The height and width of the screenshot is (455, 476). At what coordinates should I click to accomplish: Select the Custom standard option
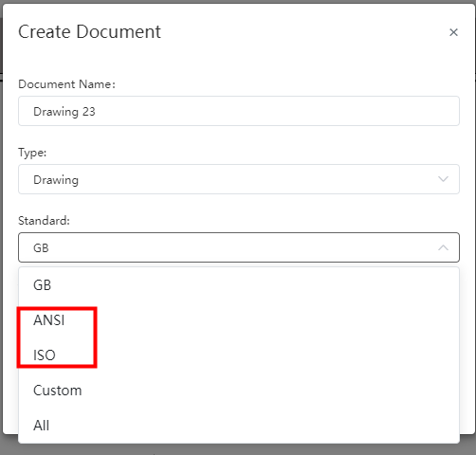point(239,391)
